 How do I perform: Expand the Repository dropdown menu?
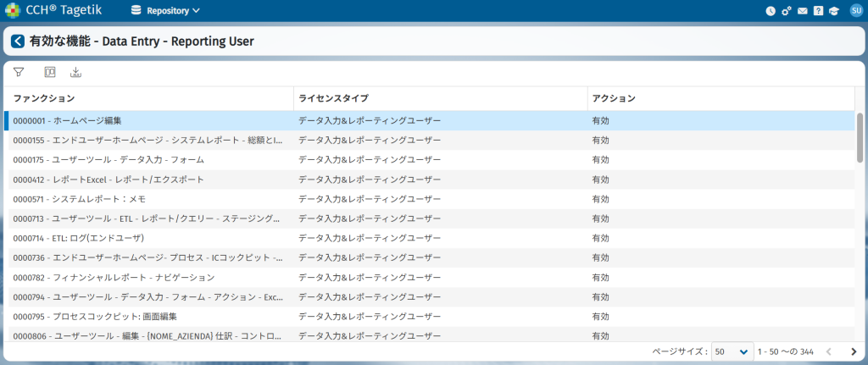(x=166, y=11)
